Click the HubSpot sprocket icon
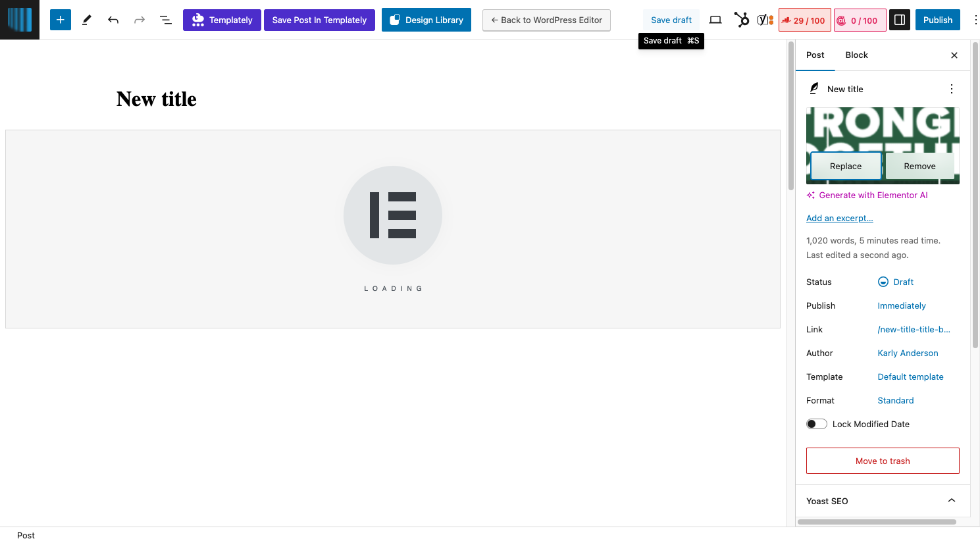The width and height of the screenshot is (980, 543). tap(742, 20)
